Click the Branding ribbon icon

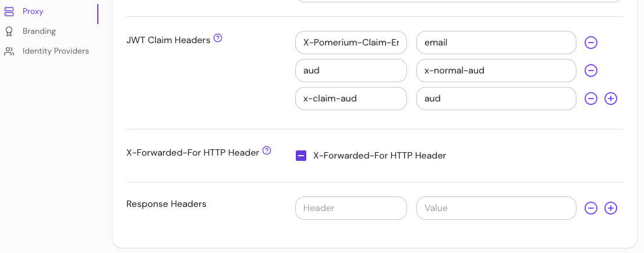point(9,31)
